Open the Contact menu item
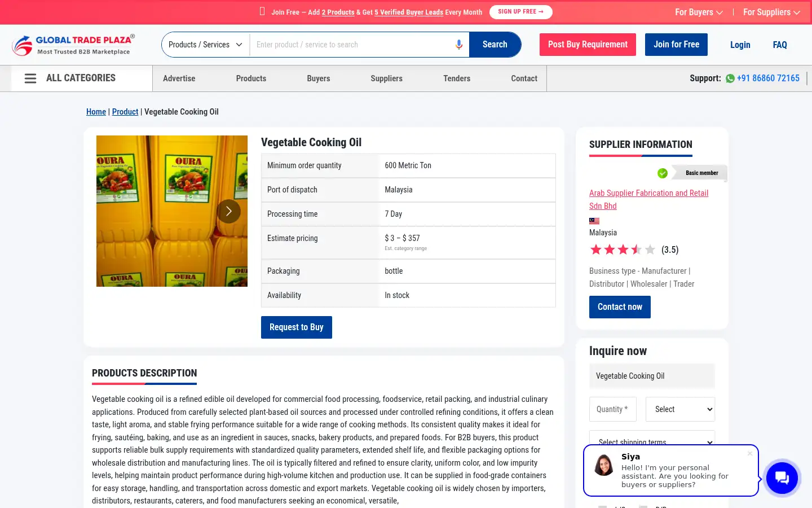The height and width of the screenshot is (508, 812). [524, 78]
